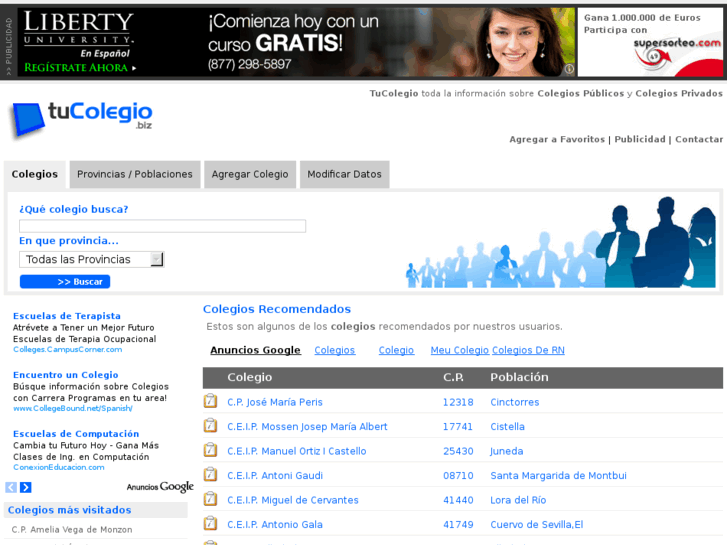This screenshot has height=545, width=727.
Task: Go to next ads with right arrow
Action: tap(26, 487)
